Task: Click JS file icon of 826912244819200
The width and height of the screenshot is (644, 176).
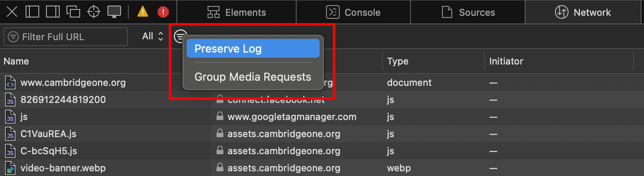Action: coord(10,100)
